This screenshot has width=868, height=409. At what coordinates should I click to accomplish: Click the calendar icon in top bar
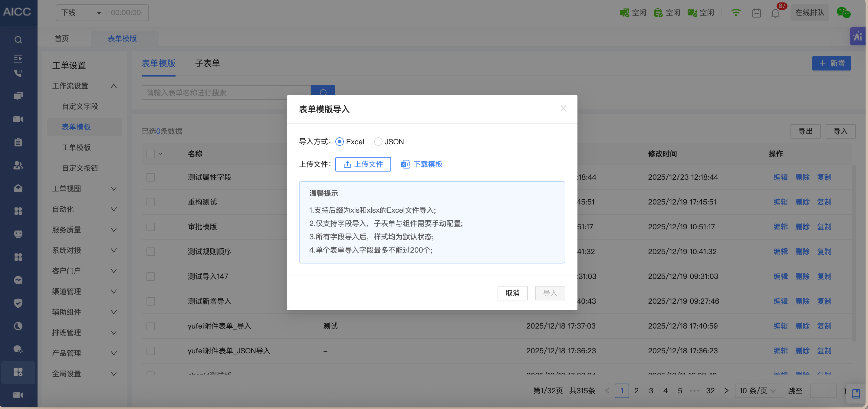point(756,13)
